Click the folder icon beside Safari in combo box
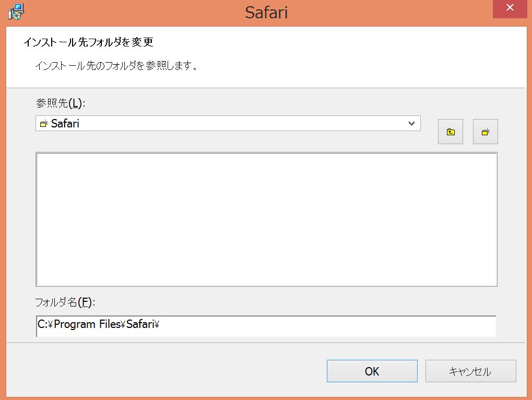 (x=44, y=124)
